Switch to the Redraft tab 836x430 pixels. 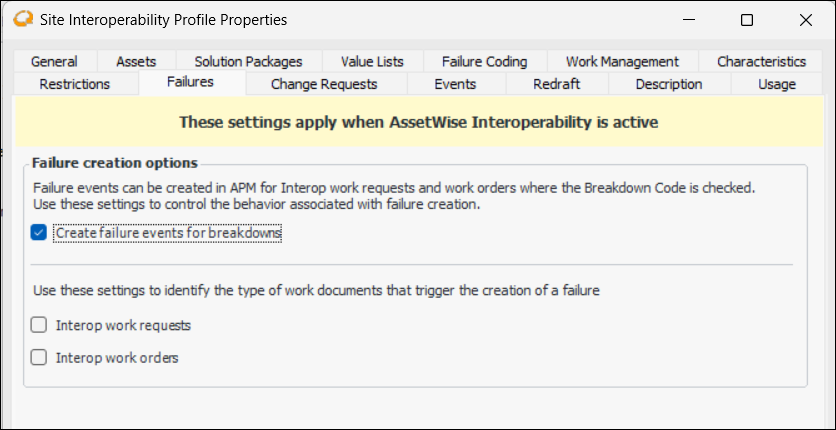557,84
